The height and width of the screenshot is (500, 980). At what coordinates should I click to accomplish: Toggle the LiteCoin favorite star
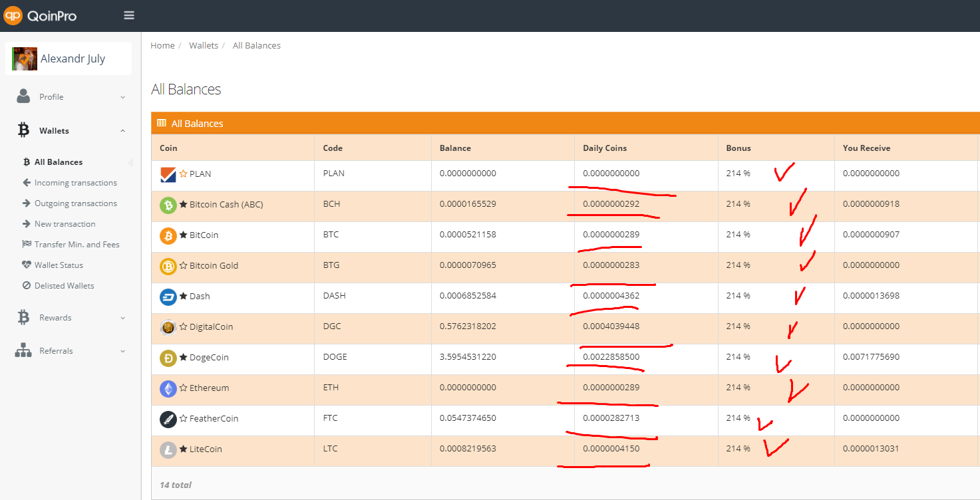coord(183,449)
